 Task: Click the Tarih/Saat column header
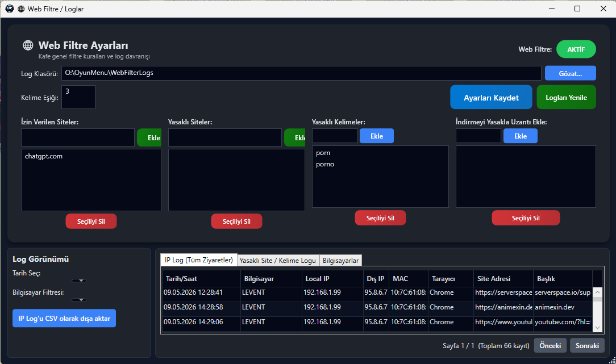(x=201, y=279)
